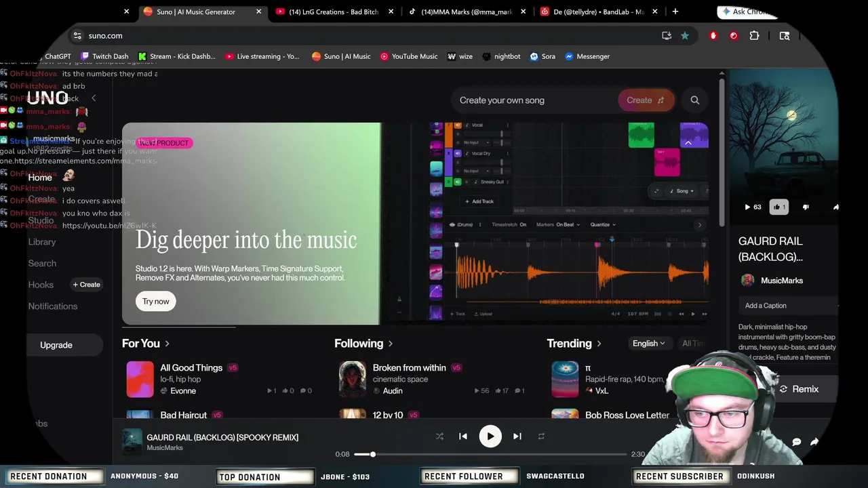
Task: Open Search in the Suno sidebar
Action: 42,264
